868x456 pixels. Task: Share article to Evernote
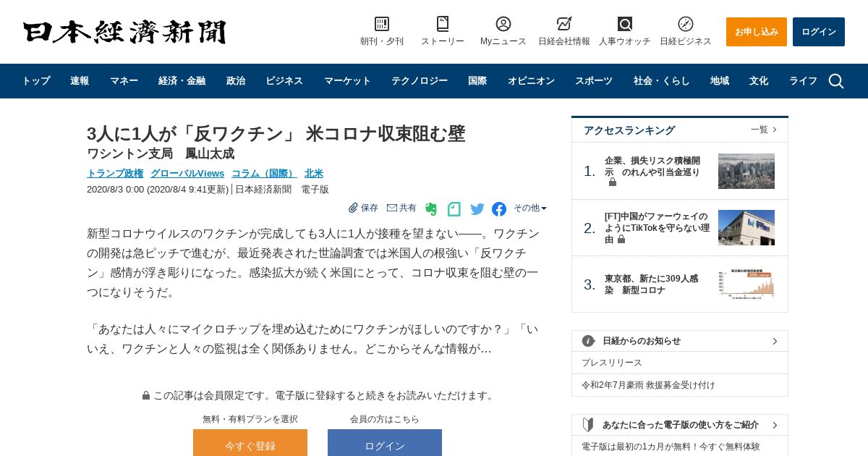coord(431,209)
